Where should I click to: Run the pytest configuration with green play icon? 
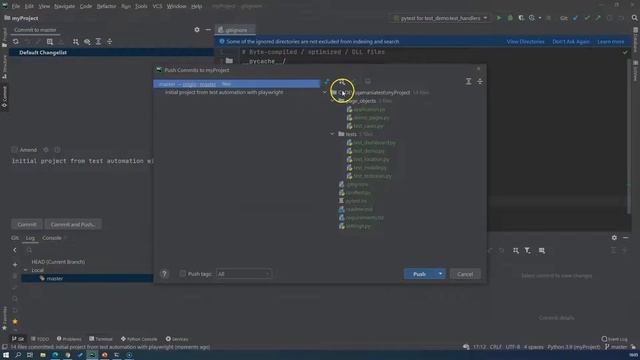coord(498,18)
